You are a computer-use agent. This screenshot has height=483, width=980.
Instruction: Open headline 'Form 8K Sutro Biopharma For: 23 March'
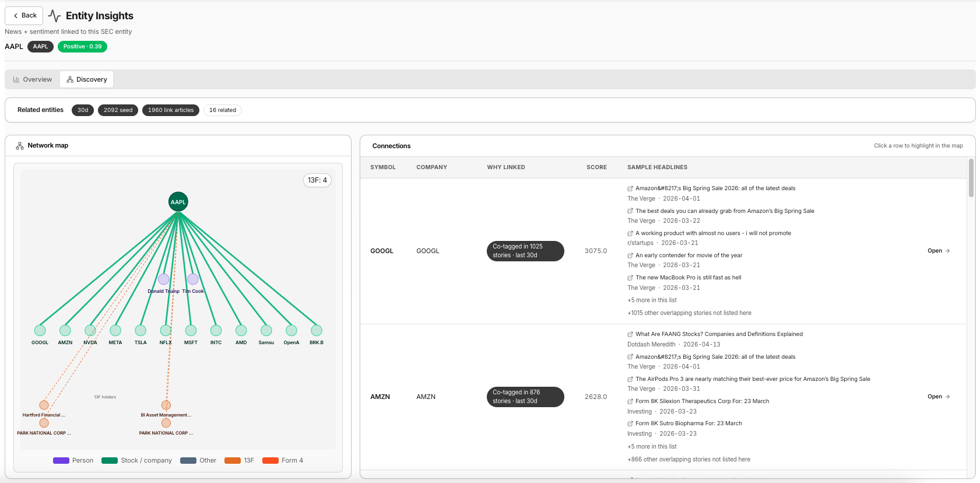pos(689,423)
